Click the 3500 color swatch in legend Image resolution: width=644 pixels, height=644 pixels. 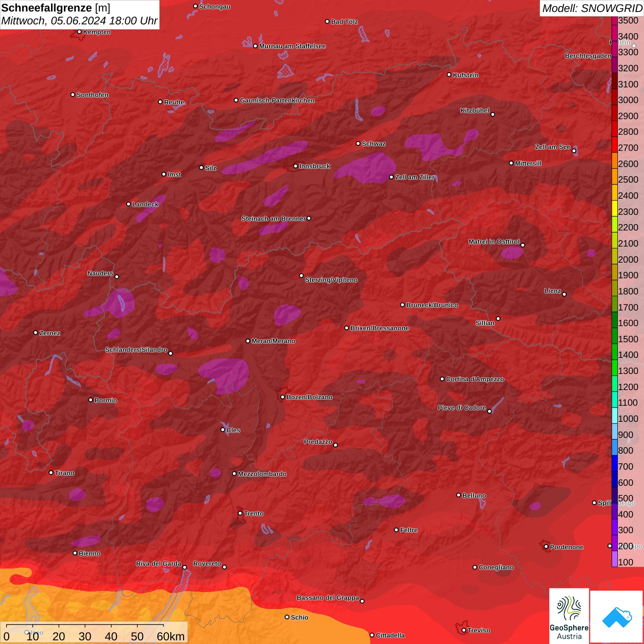pyautogui.click(x=614, y=21)
